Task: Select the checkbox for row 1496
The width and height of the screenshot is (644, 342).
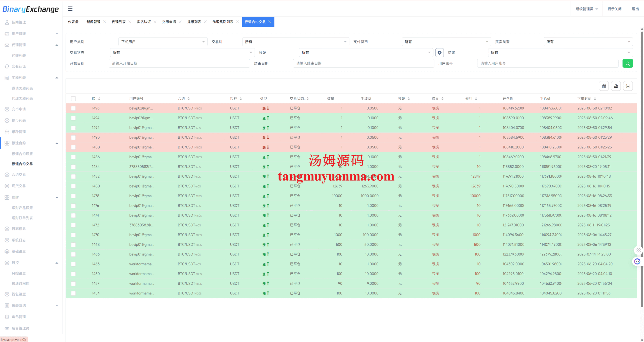Action: click(x=73, y=108)
